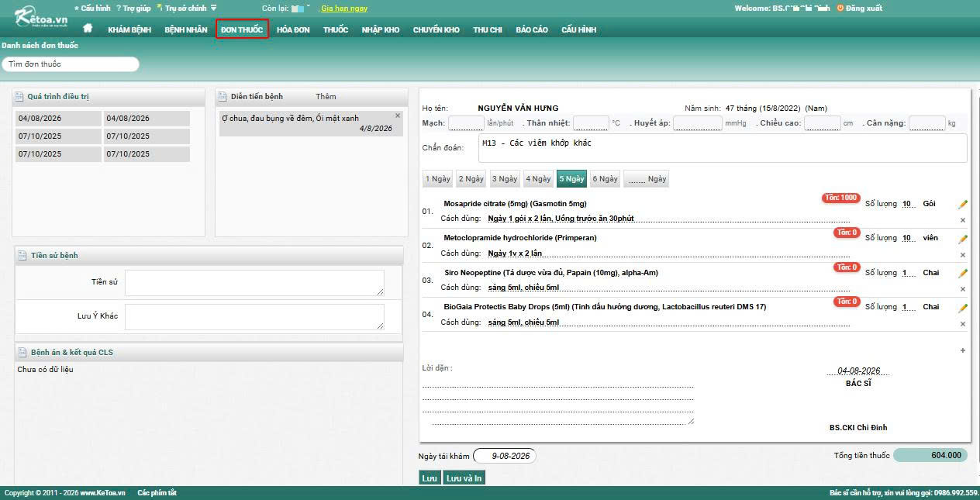Viewport: 980px width, 500px height.
Task: Edit the BioGaia Protectis medicine row
Action: (963, 308)
